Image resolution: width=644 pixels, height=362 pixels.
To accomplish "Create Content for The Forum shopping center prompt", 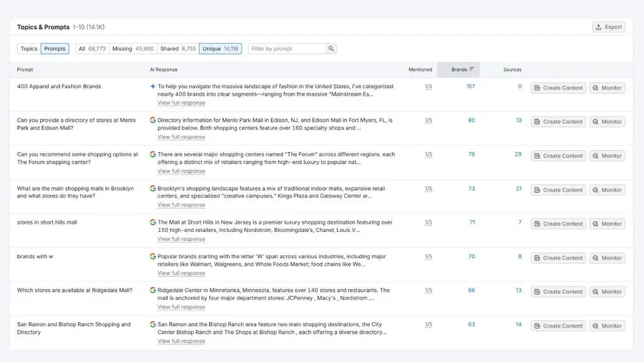I will (558, 156).
